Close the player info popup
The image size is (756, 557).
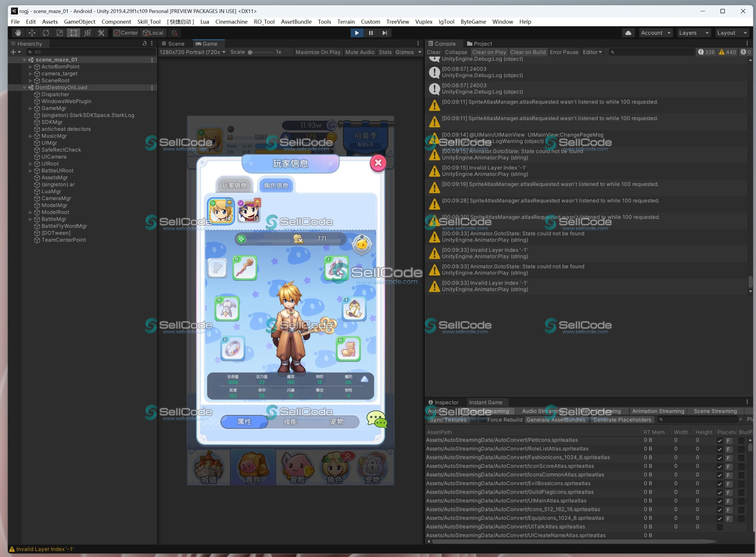click(378, 163)
